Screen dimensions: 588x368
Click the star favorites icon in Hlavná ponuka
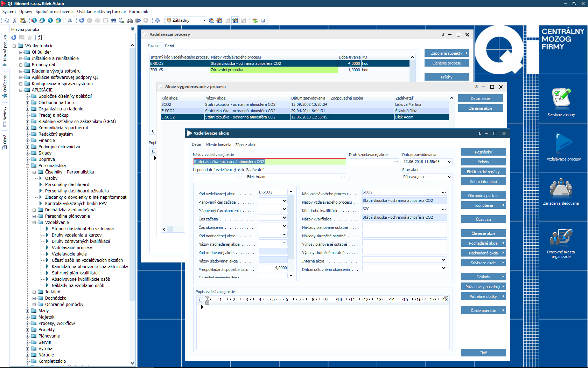(x=30, y=38)
